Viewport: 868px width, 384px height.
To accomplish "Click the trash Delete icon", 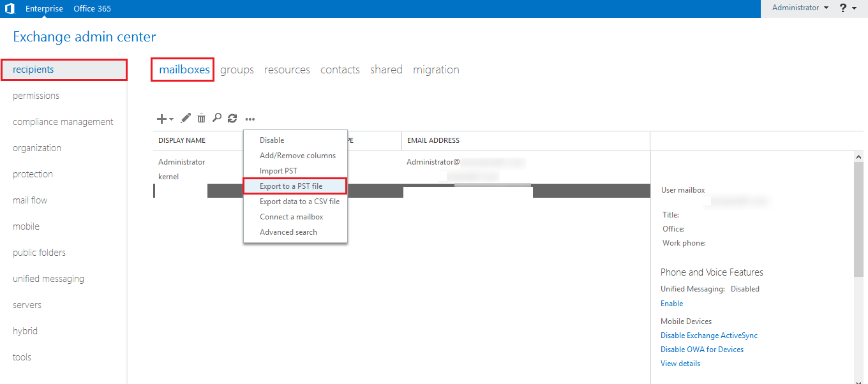I will pyautogui.click(x=201, y=118).
